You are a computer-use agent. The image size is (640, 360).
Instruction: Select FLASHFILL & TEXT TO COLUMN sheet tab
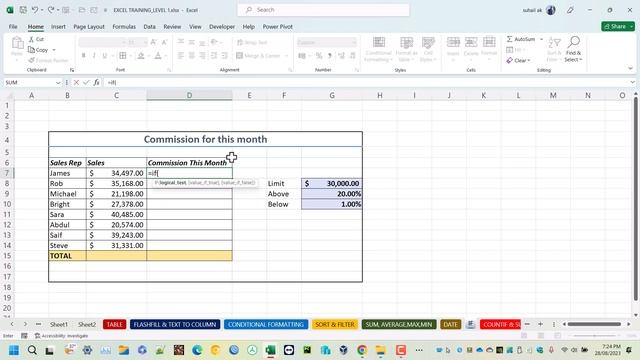[x=175, y=324]
